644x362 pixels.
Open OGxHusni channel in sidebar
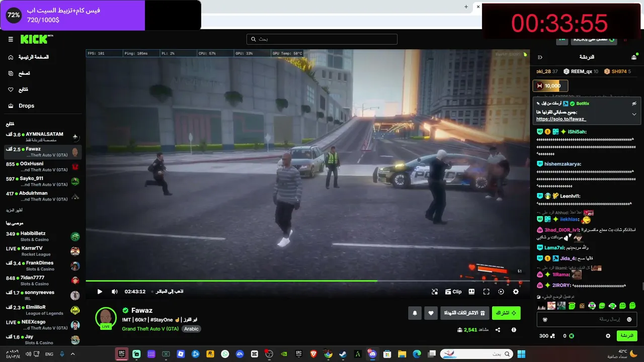[x=43, y=166]
